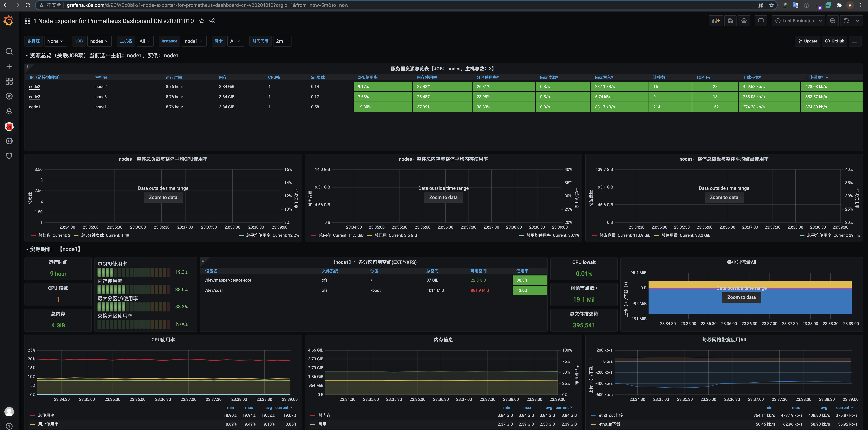Click the red plugin icon in the sidebar
Screen dimensions: 868x430
9,126
